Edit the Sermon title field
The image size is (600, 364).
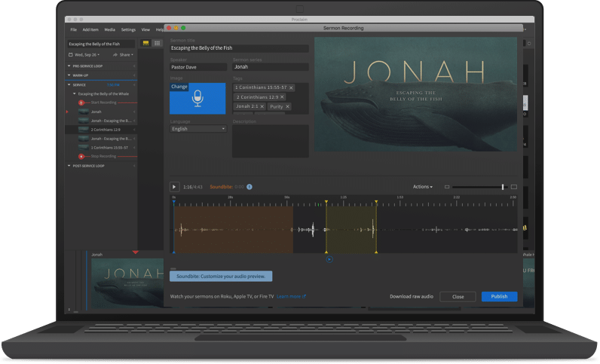coord(239,48)
